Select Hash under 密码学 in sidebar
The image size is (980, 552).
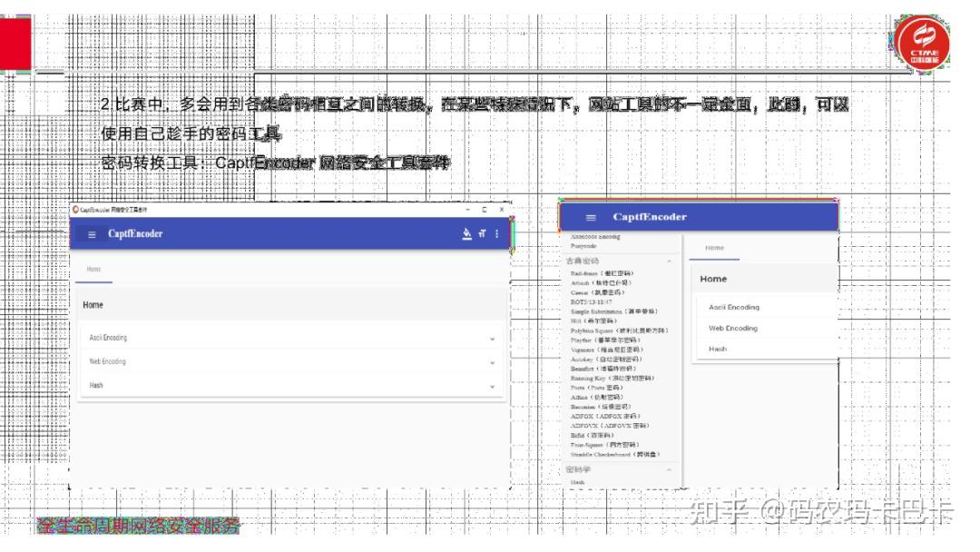577,482
